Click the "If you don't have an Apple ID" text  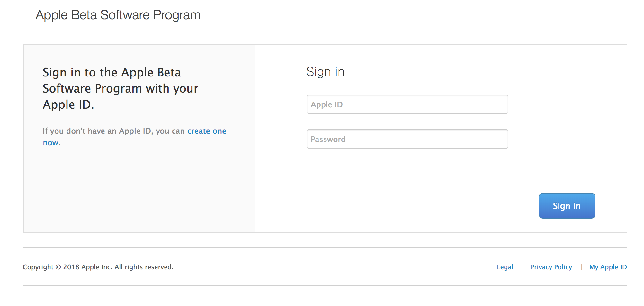pyautogui.click(x=96, y=131)
